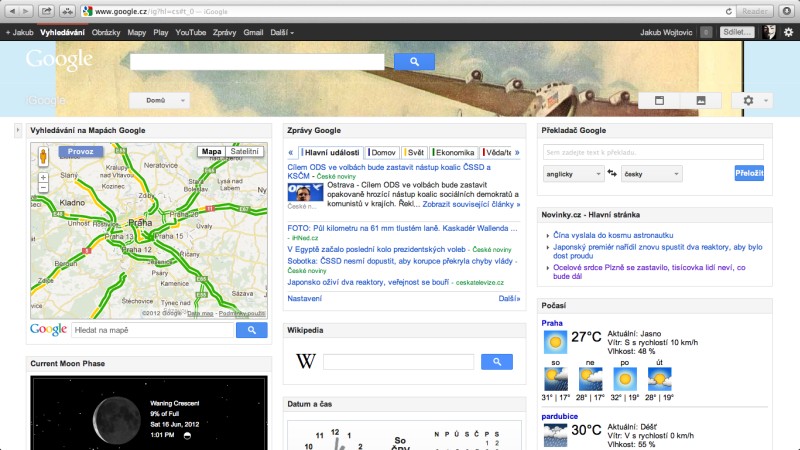Open the browser downloads icon
The image size is (800, 450).
(x=787, y=11)
